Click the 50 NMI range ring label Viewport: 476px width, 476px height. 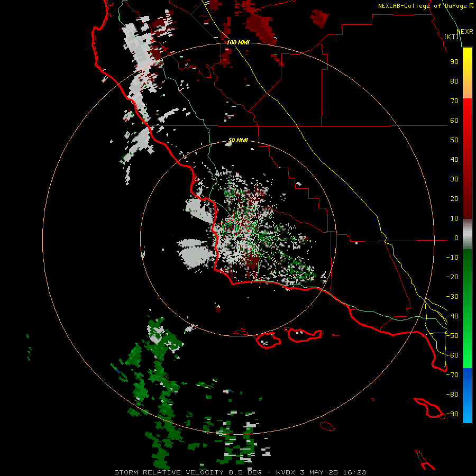[238, 140]
